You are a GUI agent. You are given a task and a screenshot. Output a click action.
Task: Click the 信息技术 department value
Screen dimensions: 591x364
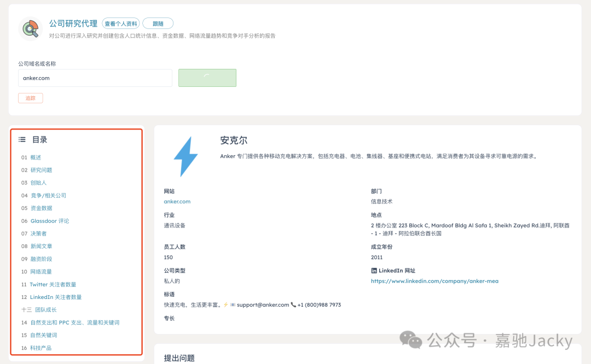coord(381,201)
